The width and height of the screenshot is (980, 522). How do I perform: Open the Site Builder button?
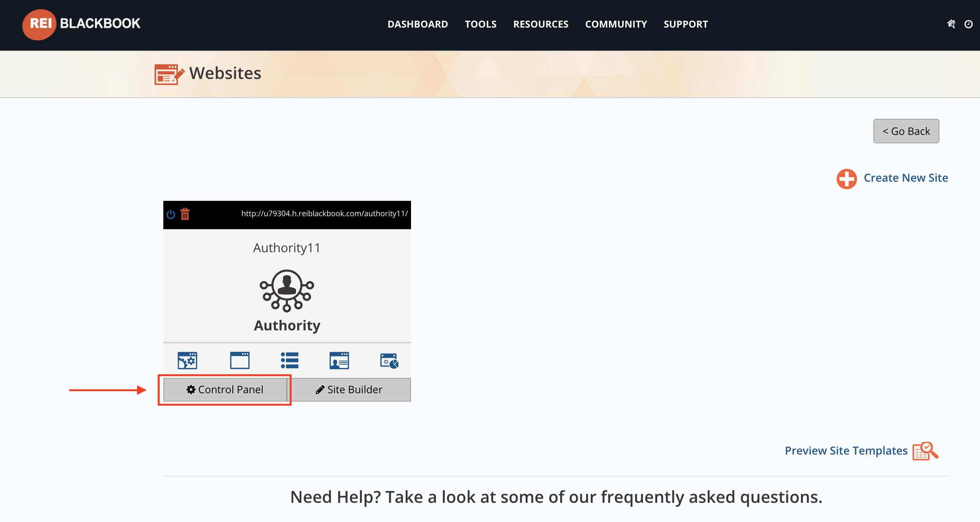point(349,390)
